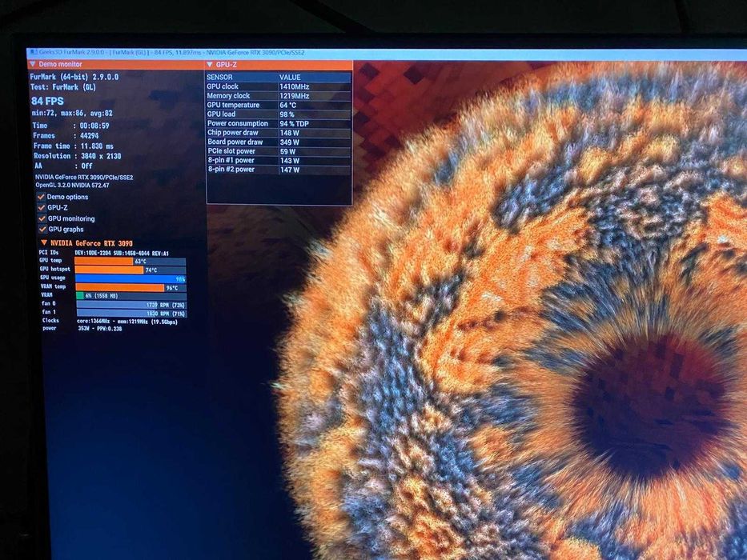Click the blue GPU usage bar
The width and height of the screenshot is (747, 560).
click(131, 278)
